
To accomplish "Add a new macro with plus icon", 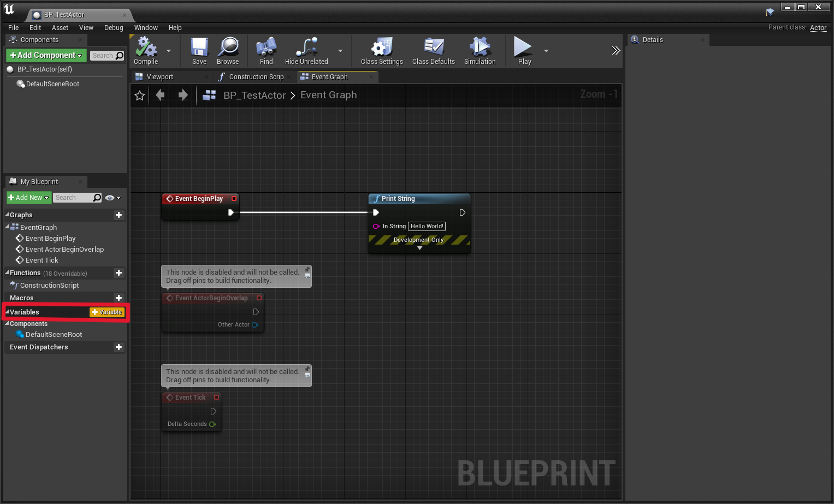I will coord(119,298).
